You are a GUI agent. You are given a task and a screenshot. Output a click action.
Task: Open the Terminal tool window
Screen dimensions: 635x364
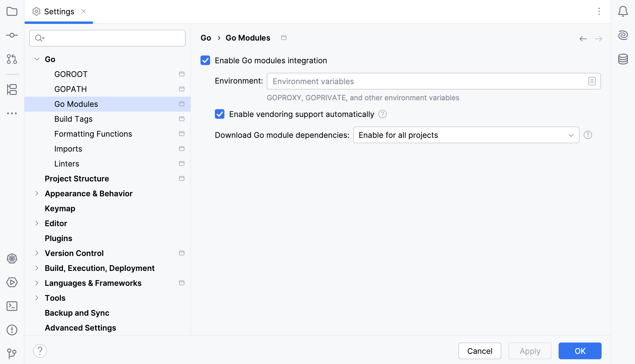click(12, 306)
